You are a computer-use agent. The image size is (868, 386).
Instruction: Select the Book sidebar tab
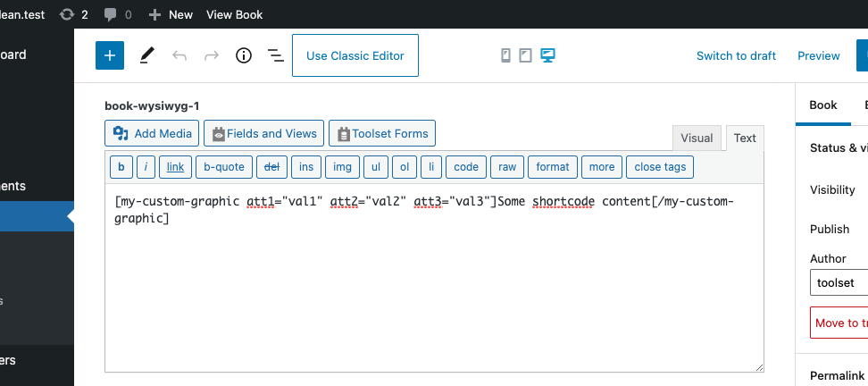(823, 105)
